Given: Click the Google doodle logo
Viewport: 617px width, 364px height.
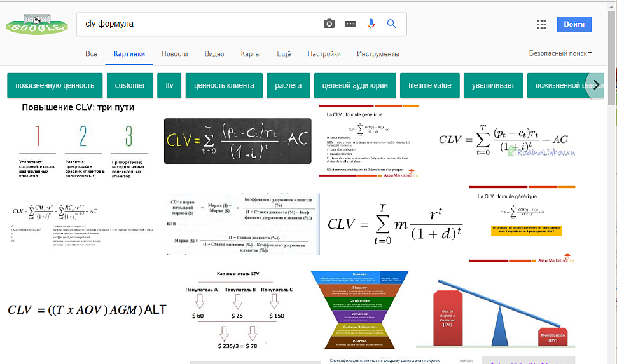Looking at the screenshot, I should click(x=37, y=25).
